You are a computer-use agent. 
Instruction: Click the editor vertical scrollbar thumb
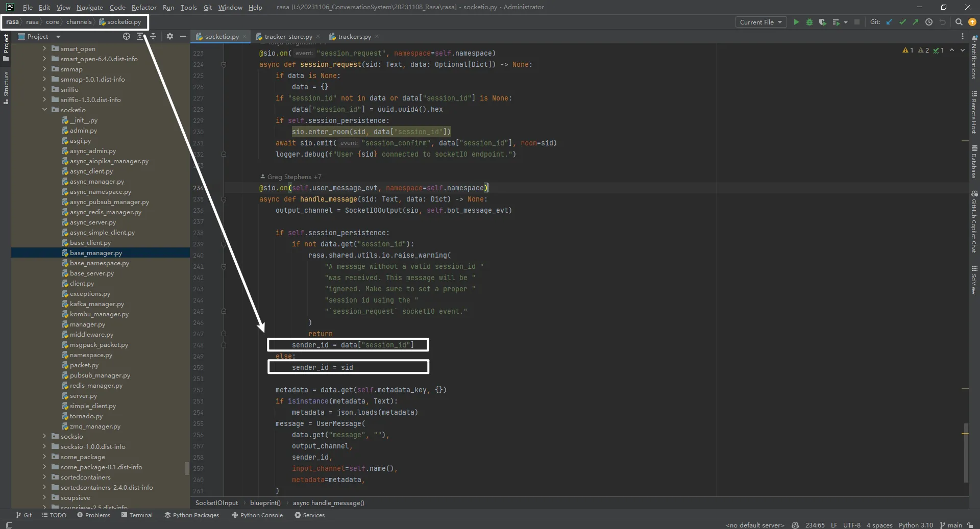click(x=965, y=452)
